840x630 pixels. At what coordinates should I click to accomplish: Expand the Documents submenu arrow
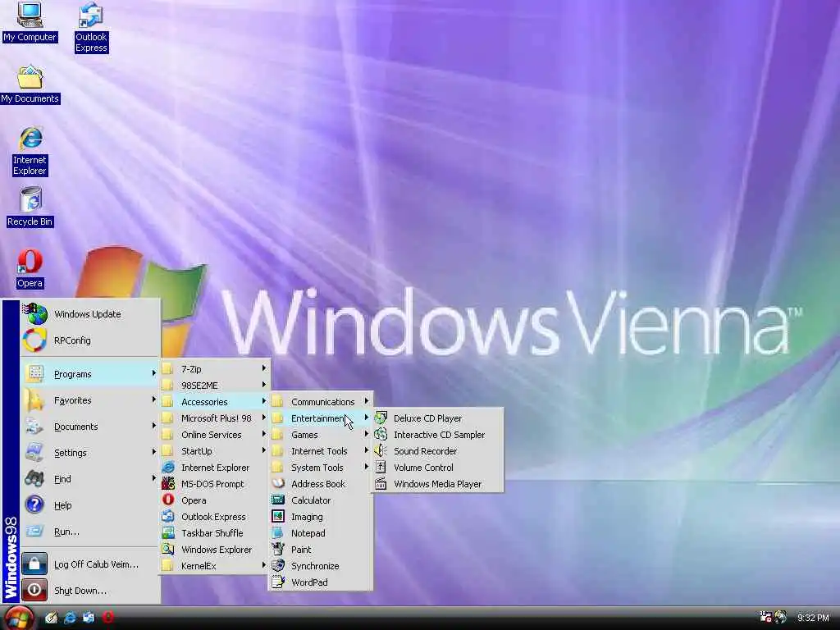[153, 426]
